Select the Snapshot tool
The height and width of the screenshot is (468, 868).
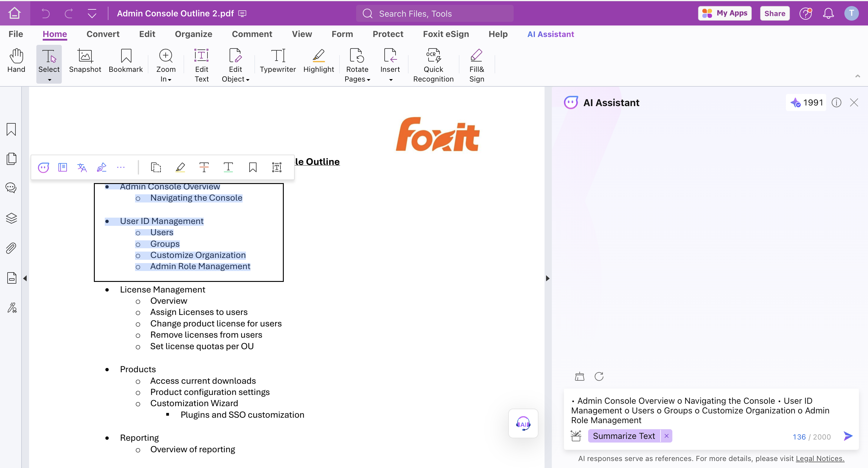click(85, 61)
